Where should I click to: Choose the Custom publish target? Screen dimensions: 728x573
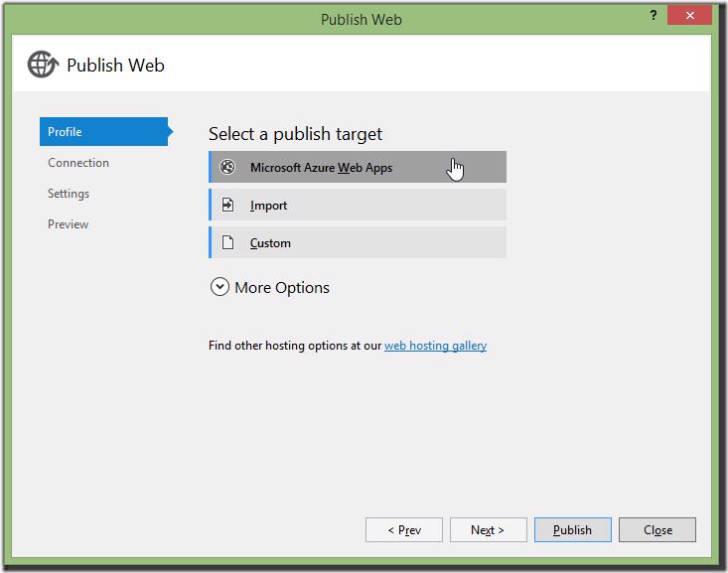[358, 242]
